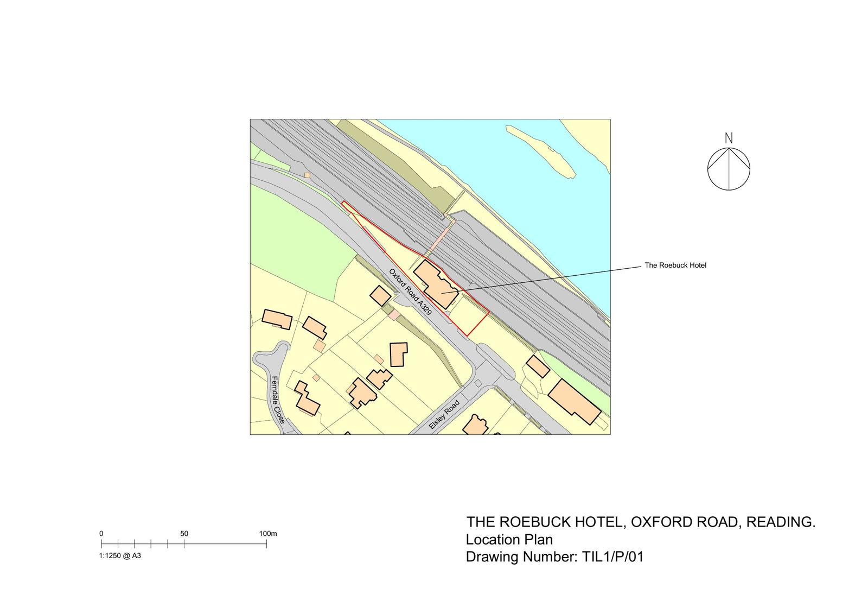Viewport: 868px width, 614px height.
Task: Click the large building at the map's bottom-right
Action: (x=574, y=402)
